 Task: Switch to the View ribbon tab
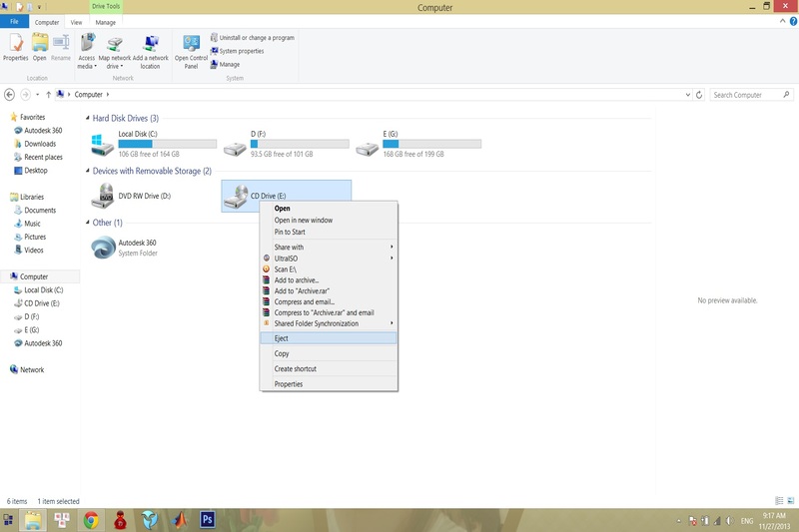pos(76,21)
